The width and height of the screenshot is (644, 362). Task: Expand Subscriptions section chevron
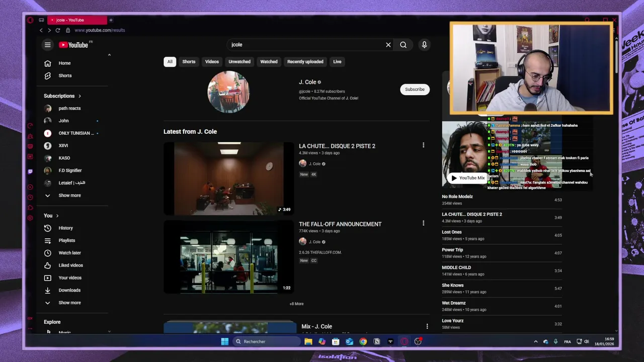click(79, 96)
